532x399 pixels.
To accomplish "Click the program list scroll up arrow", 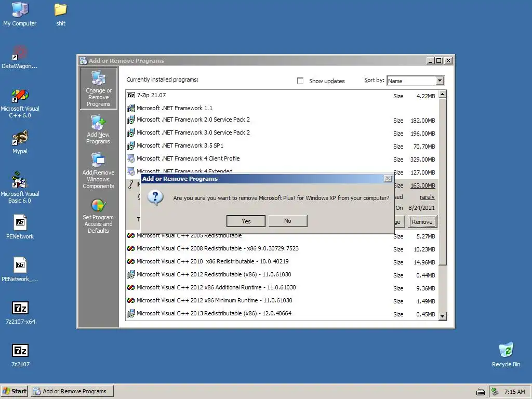I will point(443,95).
